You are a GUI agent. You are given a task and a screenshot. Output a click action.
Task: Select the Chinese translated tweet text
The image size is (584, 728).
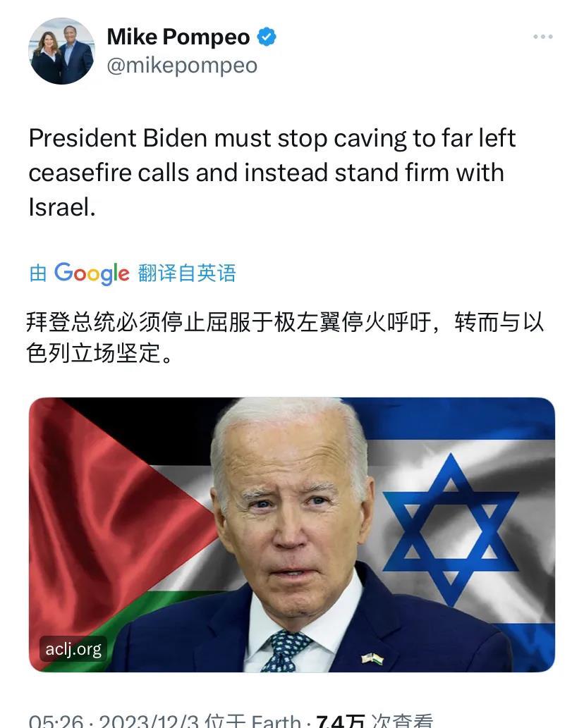coord(285,337)
